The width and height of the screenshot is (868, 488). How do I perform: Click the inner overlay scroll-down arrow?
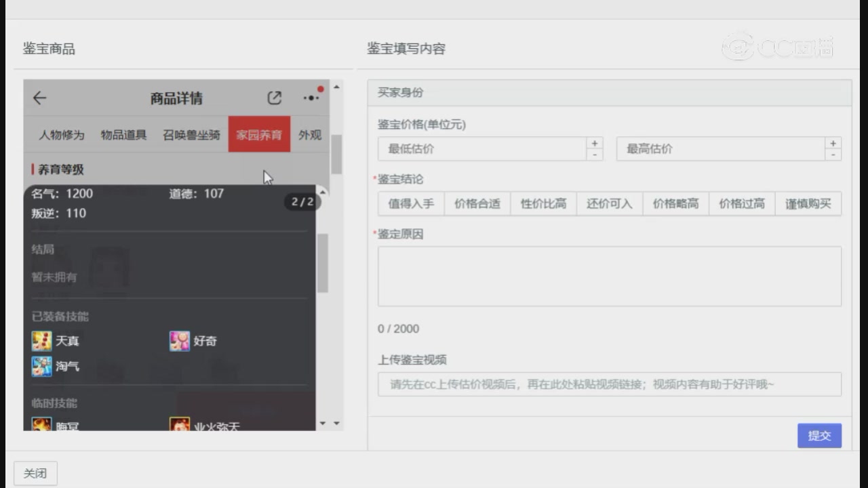(323, 423)
